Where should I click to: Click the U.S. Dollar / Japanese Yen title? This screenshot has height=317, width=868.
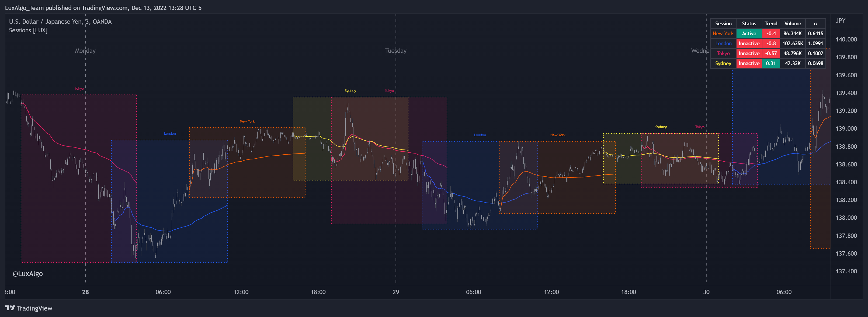click(46, 22)
